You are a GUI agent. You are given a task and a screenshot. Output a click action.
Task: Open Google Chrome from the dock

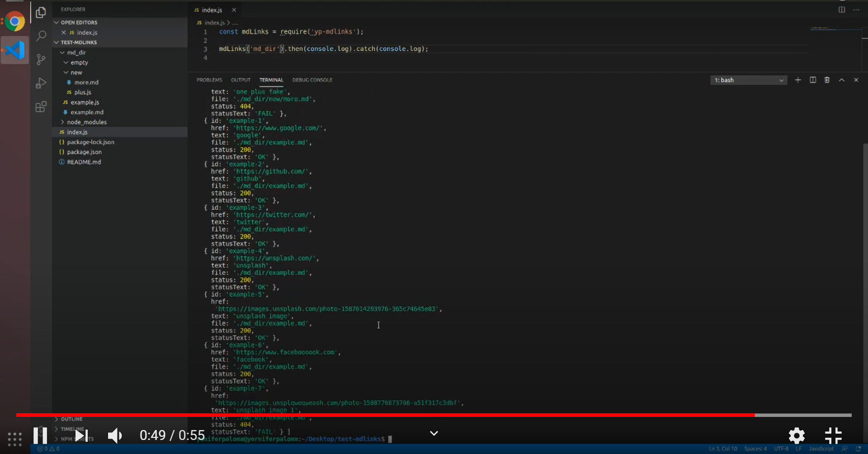(14, 22)
